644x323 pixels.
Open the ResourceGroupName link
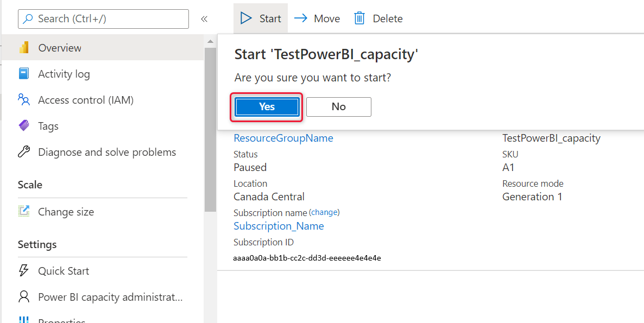click(x=283, y=138)
